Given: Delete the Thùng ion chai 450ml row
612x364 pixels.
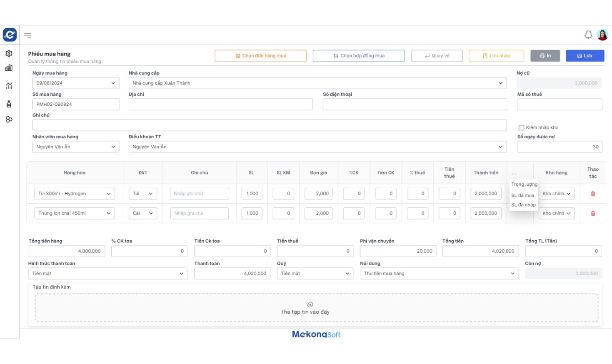Looking at the screenshot, I should point(593,213).
